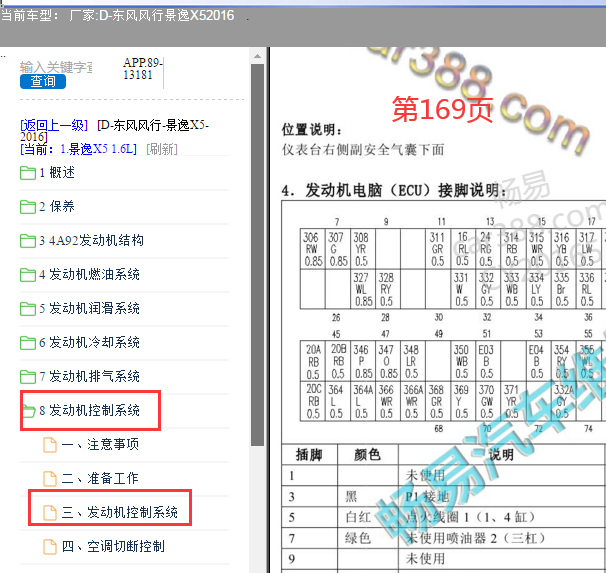Viewport: 606px width, 573px height.
Task: Open 5 发动机润滑系统 section
Action: click(89, 309)
